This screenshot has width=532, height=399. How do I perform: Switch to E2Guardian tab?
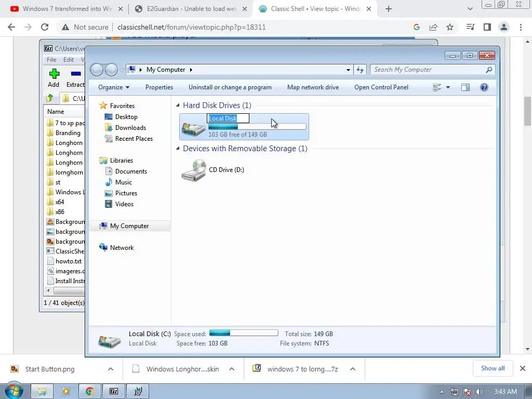click(192, 9)
